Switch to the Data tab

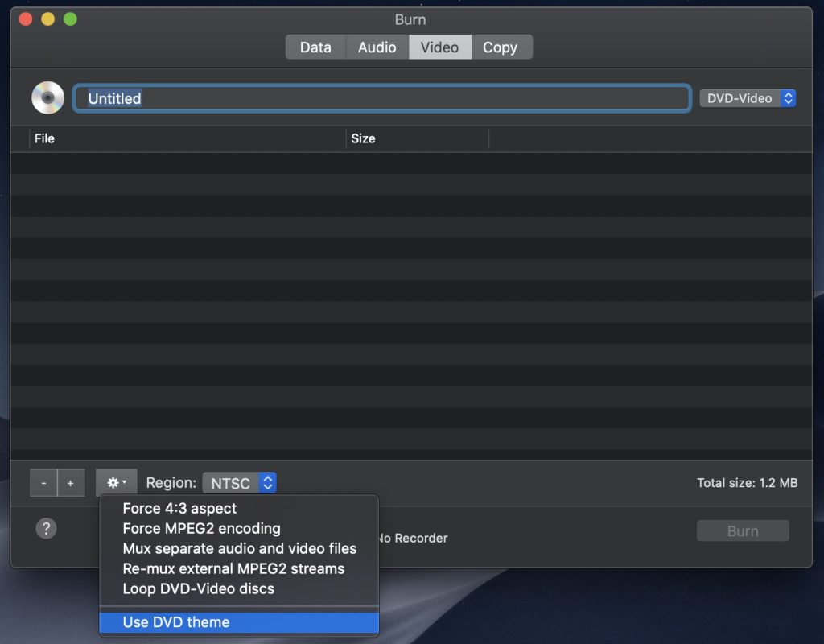315,47
